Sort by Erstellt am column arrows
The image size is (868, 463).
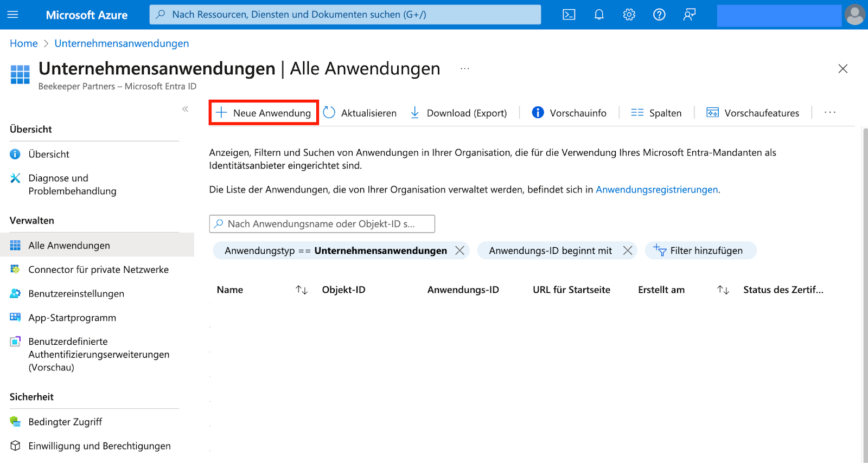(723, 290)
